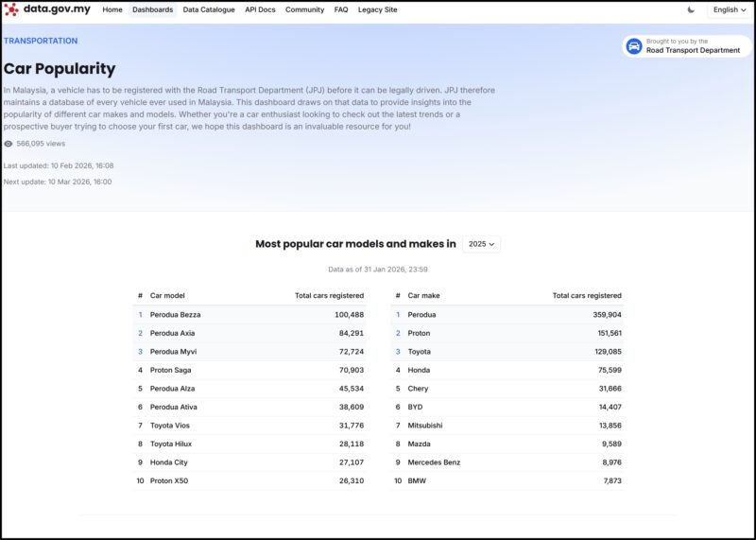
Task: Open FAQ navigation item
Action: (341, 9)
